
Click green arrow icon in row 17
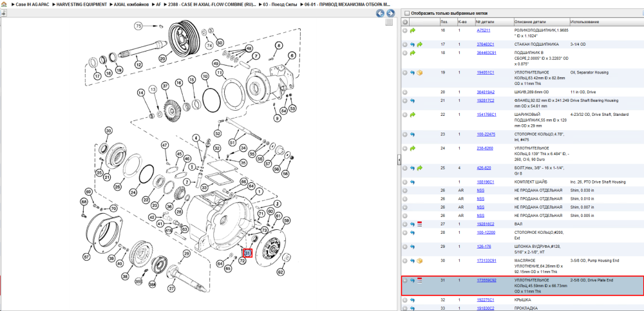coord(420,44)
